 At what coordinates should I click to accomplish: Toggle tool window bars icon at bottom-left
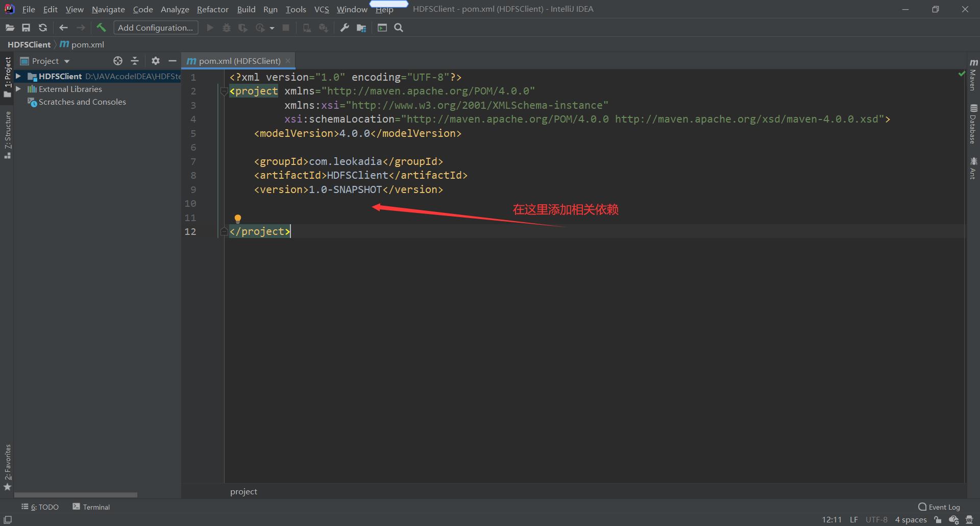pyautogui.click(x=8, y=519)
